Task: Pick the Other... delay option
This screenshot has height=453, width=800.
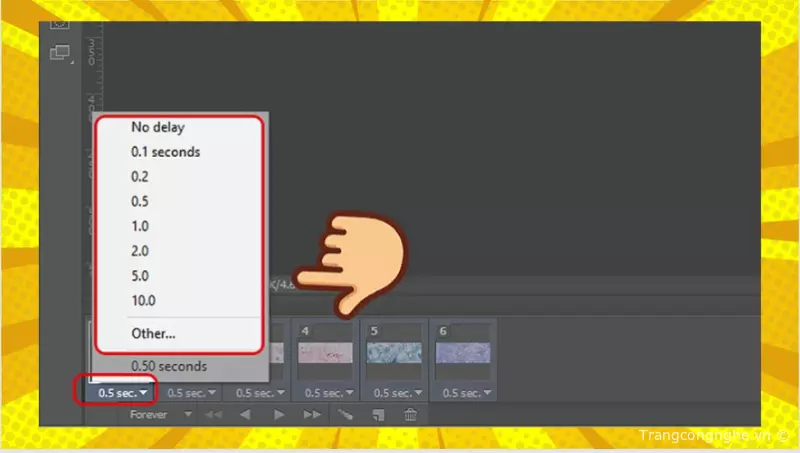Action: (153, 333)
